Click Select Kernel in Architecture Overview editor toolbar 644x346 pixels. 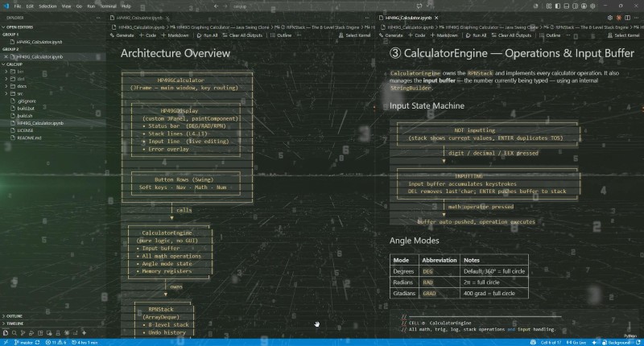click(x=355, y=35)
